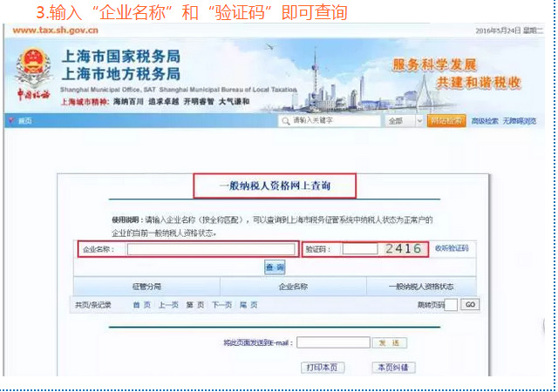This screenshot has height=392, width=558.
Task: Go to 尾页 last page link
Action: coord(248,305)
